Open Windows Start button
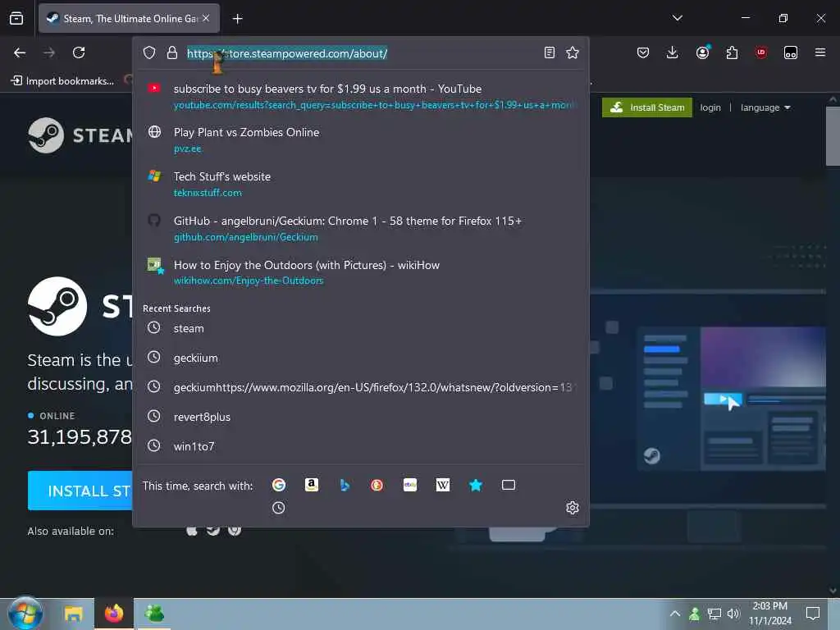Image resolution: width=840 pixels, height=630 pixels. point(25,614)
